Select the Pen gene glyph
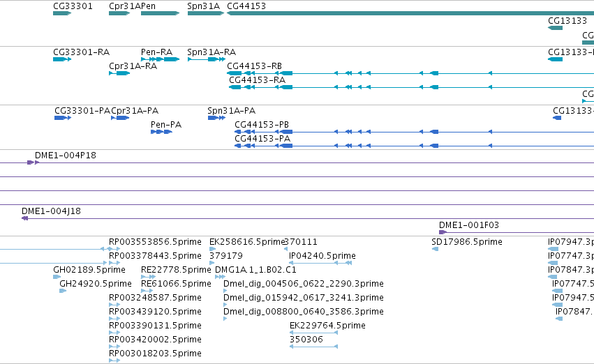The width and height of the screenshot is (594, 364). pyautogui.click(x=161, y=13)
